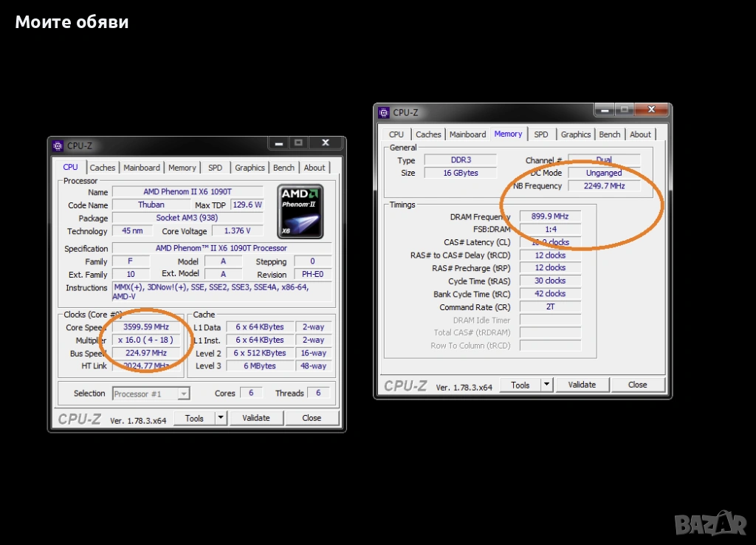Click Validate button in CPU window

[256, 418]
